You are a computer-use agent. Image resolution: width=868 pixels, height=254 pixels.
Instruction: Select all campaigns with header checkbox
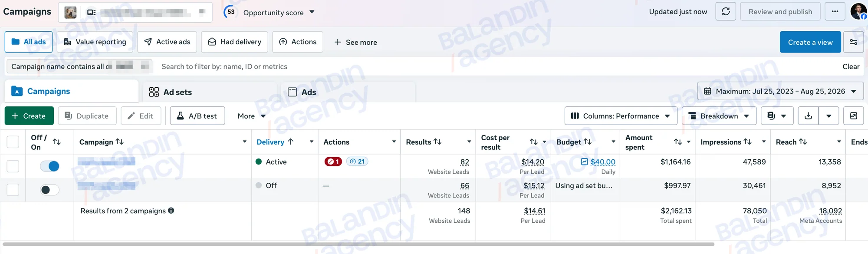coord(13,142)
